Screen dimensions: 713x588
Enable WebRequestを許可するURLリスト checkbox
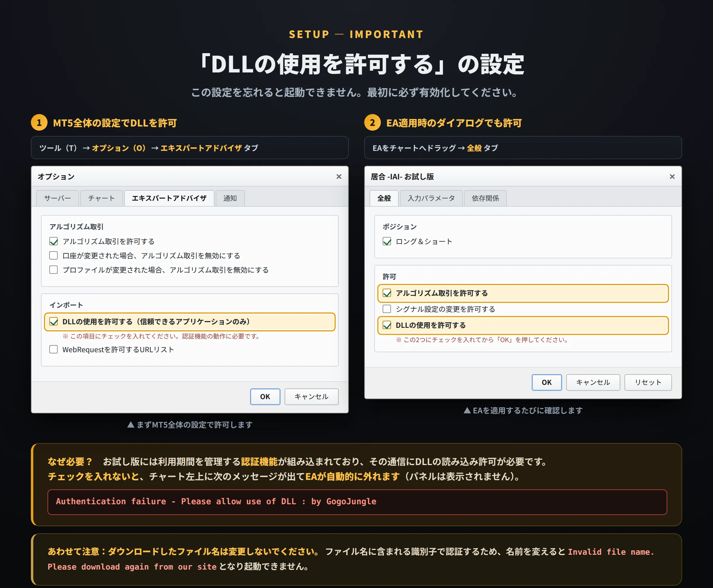pyautogui.click(x=53, y=350)
